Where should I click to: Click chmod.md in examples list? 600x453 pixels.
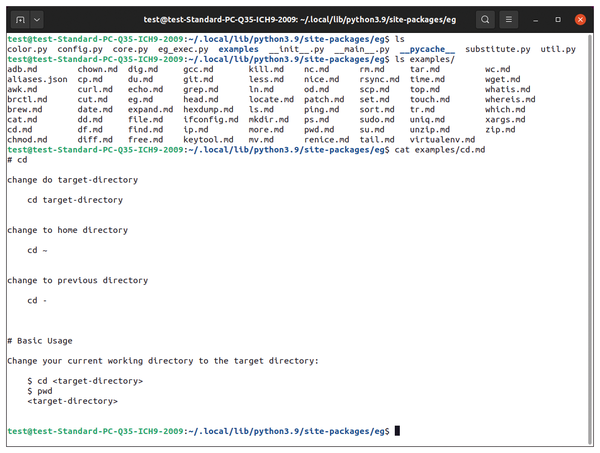click(x=27, y=140)
